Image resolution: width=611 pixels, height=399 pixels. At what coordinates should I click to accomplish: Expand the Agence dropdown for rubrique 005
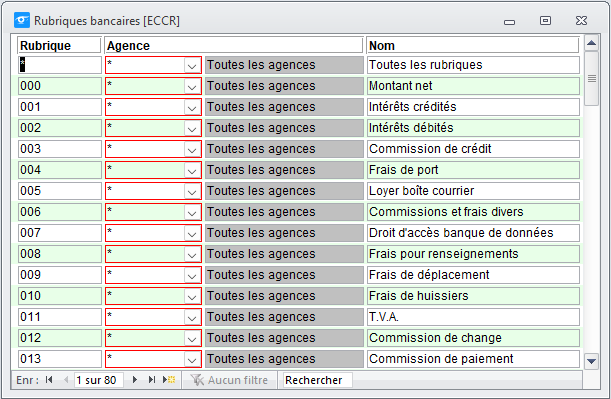point(192,191)
